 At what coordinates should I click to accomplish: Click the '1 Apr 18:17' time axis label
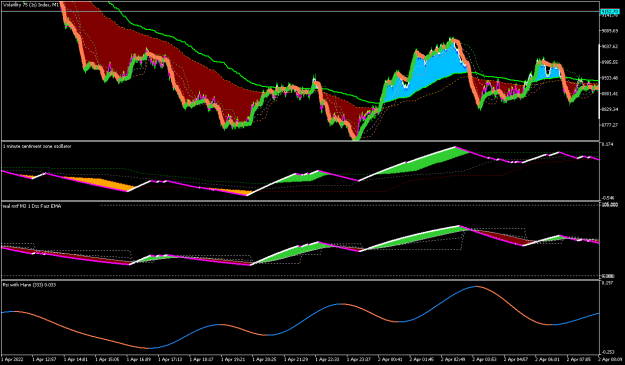coord(202,359)
